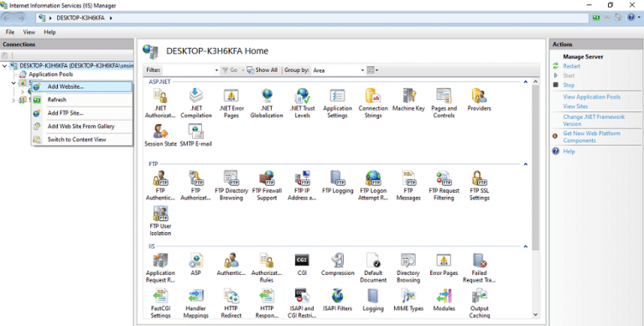Open the SMTP E-mail icon
The image size is (644, 326).
[196, 136]
